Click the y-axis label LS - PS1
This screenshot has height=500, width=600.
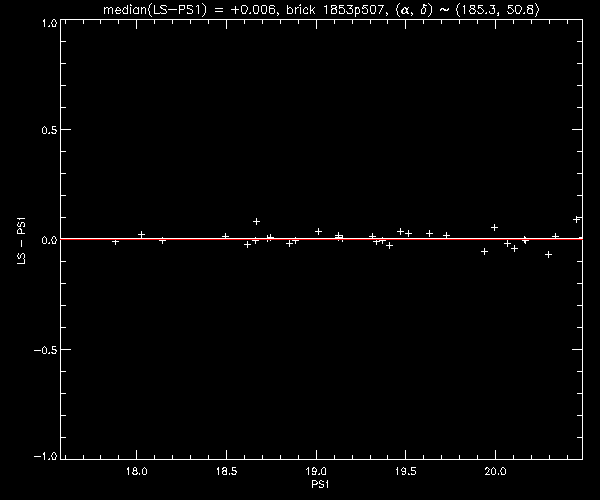pyautogui.click(x=22, y=240)
